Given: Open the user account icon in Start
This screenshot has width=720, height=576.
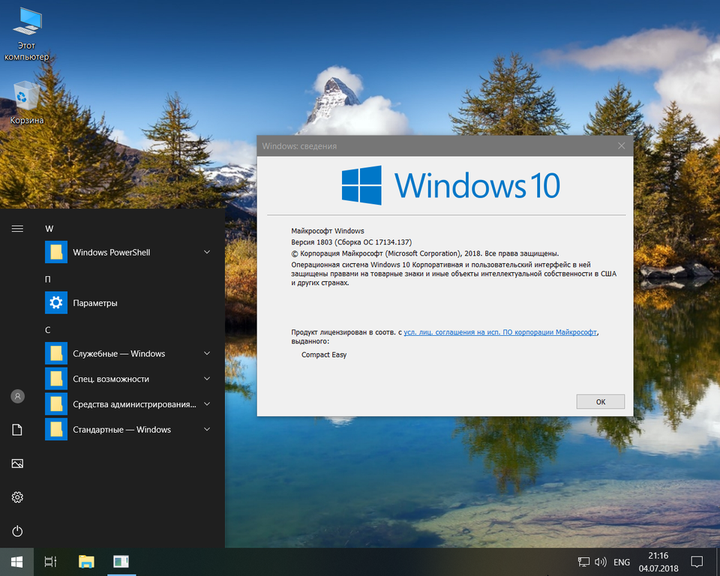Looking at the screenshot, I should coord(17,396).
